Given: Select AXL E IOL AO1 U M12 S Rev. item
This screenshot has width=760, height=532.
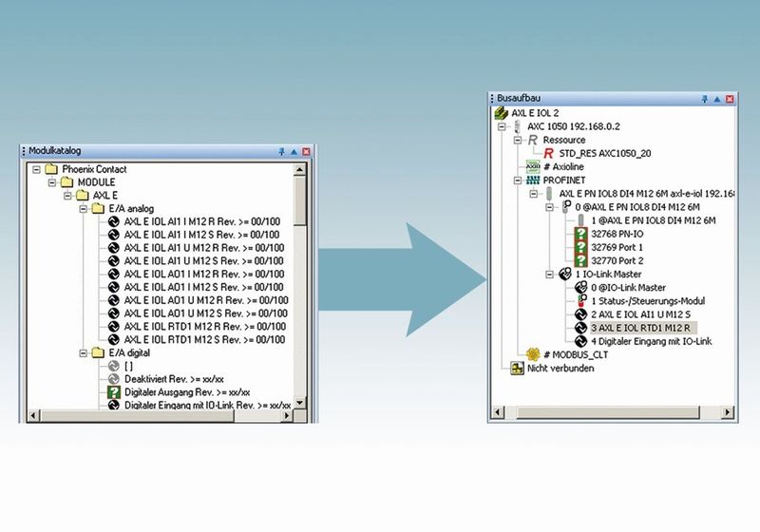Looking at the screenshot, I should point(205,313).
